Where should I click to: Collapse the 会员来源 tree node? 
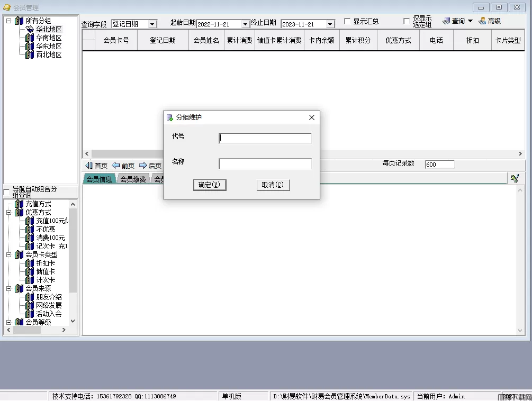click(9, 289)
